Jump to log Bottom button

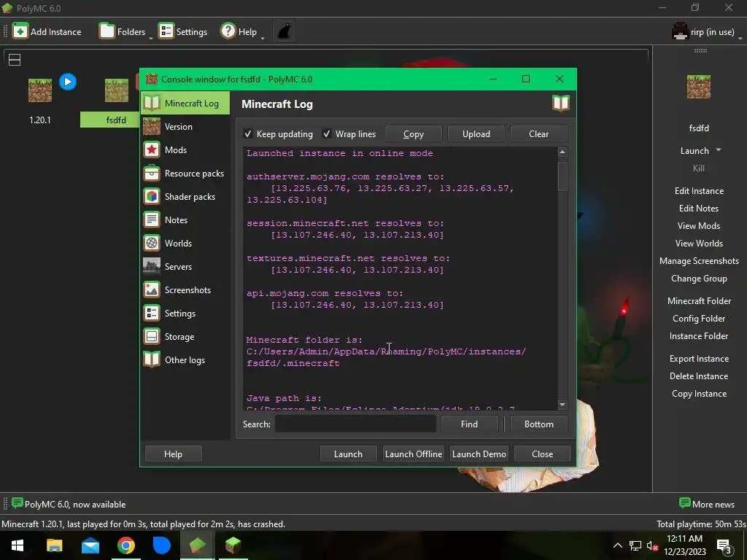pyautogui.click(x=539, y=424)
